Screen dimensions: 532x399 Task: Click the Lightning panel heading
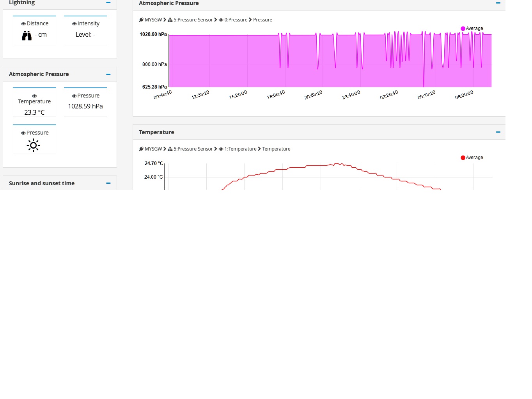22,3
